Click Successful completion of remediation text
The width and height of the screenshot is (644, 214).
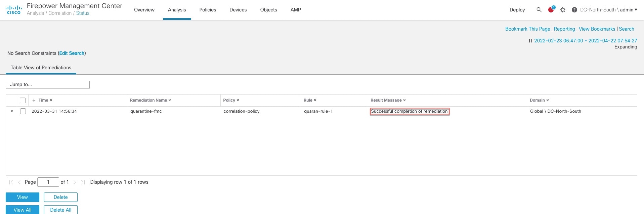409,111
